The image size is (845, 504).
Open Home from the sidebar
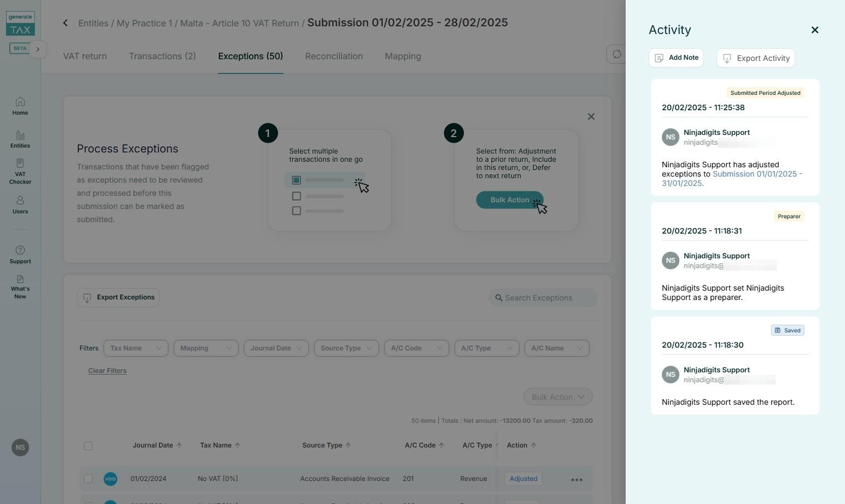click(20, 106)
